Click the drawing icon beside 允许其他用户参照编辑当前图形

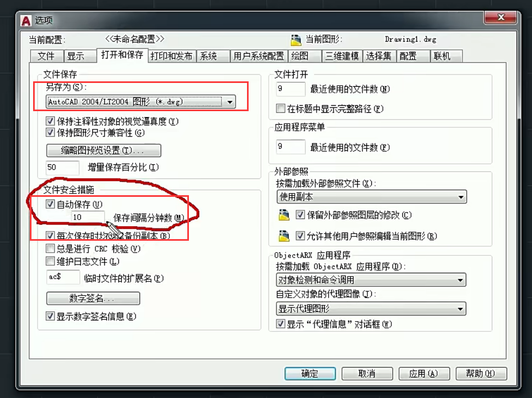click(283, 236)
